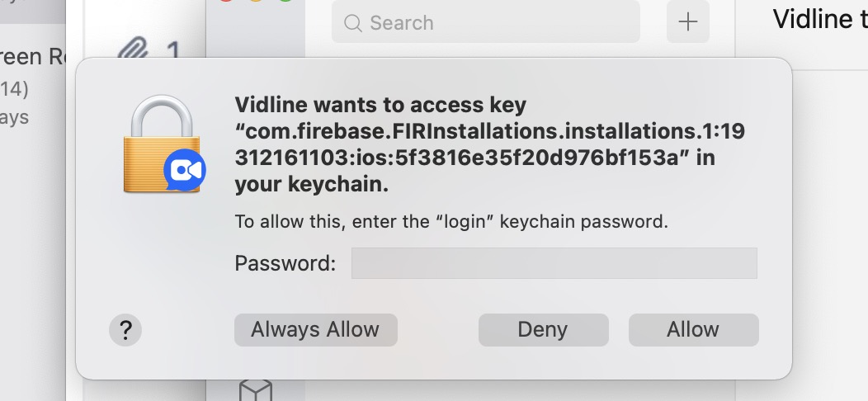Click the paperclip attachment icon

pyautogui.click(x=132, y=50)
